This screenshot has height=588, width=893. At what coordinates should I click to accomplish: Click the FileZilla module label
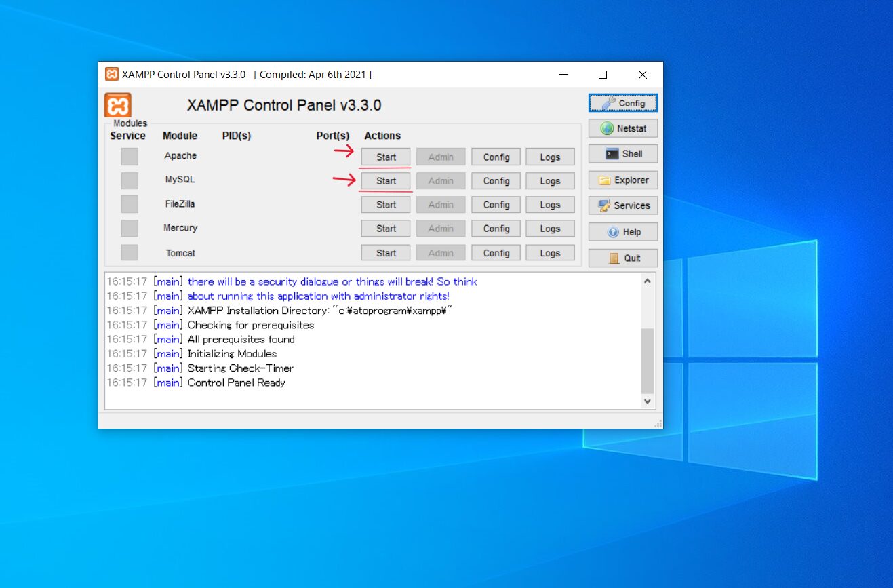[180, 203]
